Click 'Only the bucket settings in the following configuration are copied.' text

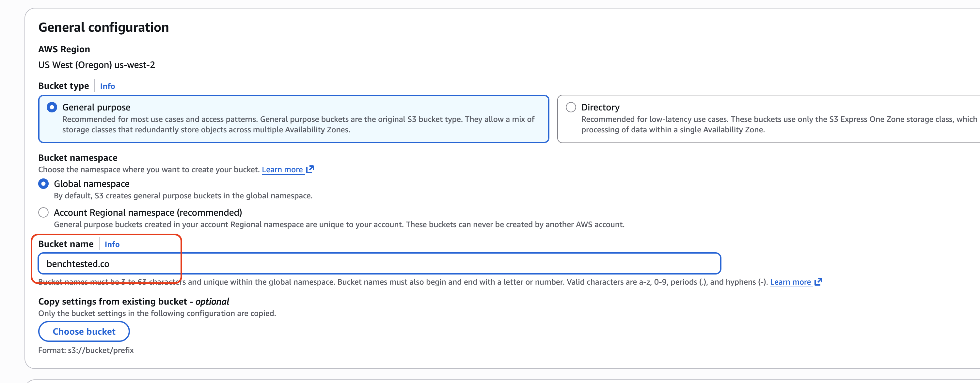(x=157, y=313)
